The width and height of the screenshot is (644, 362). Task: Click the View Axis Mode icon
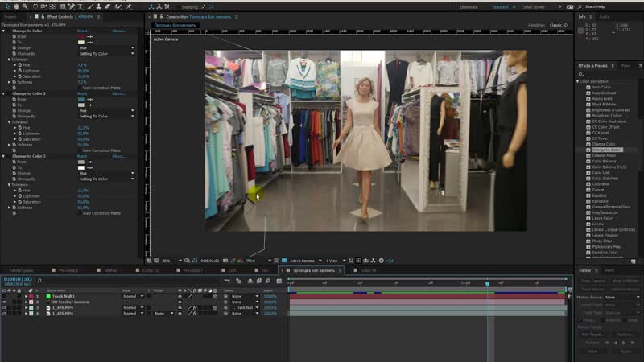click(167, 6)
